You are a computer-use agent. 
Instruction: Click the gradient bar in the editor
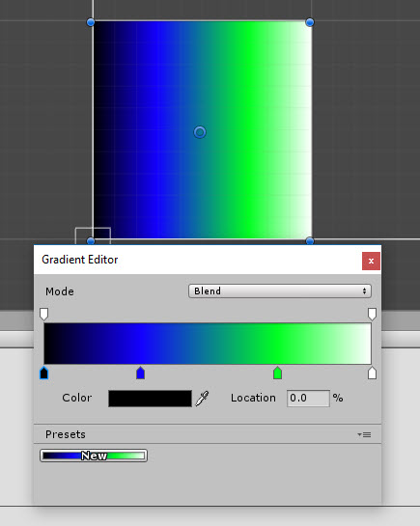[x=208, y=344]
